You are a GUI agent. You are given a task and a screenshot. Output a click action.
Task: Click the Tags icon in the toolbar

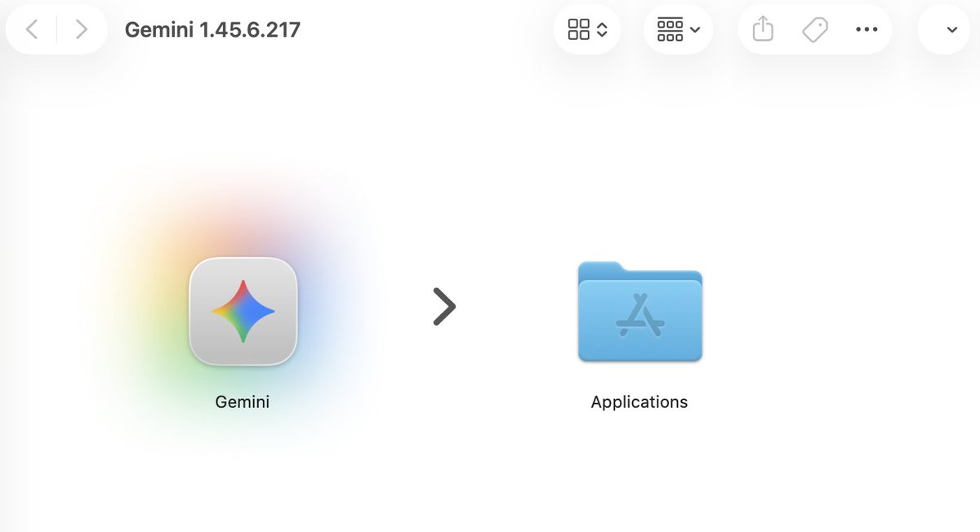(813, 29)
